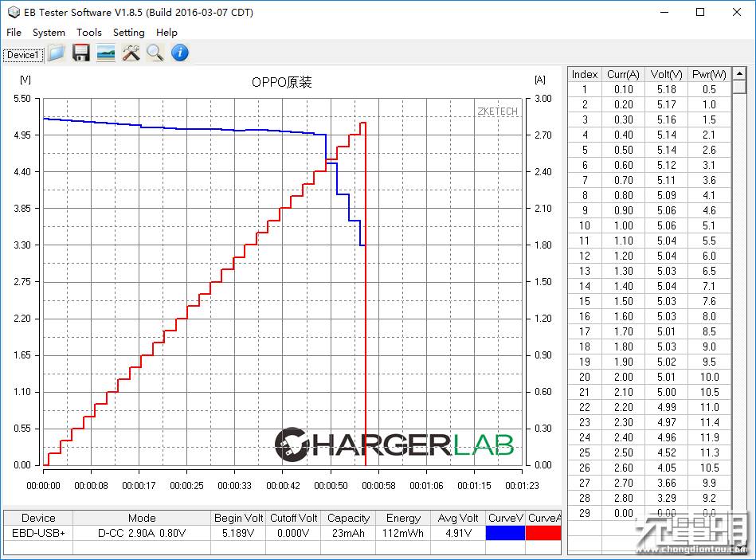Click the data table scroll-up arrow
The width and height of the screenshot is (756, 560).
pos(739,74)
